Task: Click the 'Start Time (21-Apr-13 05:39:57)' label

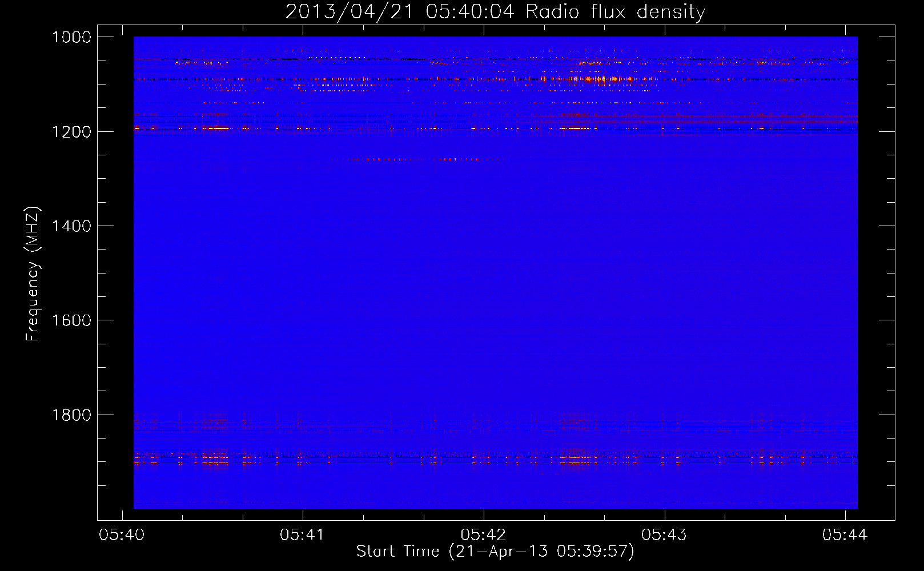Action: click(495, 552)
